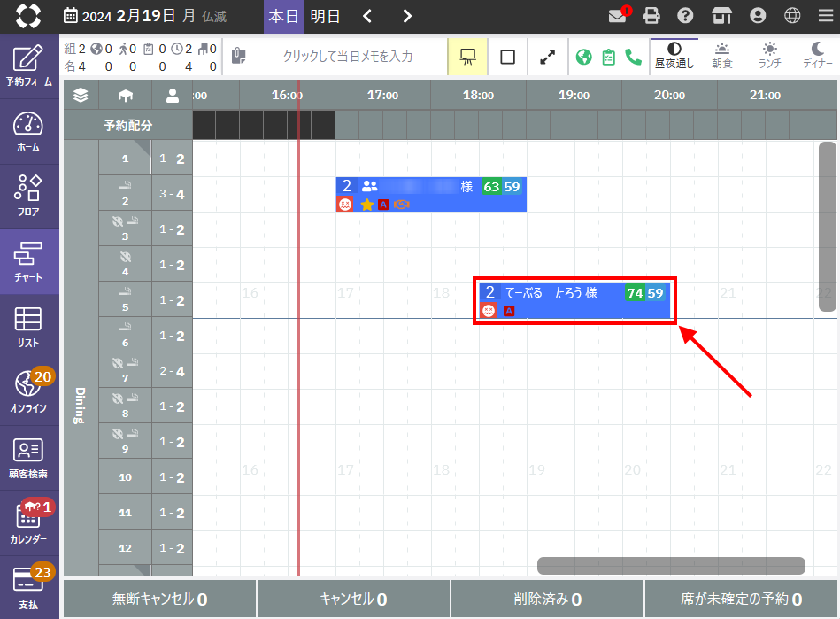Toggle the empty square checkbox button
The height and width of the screenshot is (619, 840).
(507, 57)
